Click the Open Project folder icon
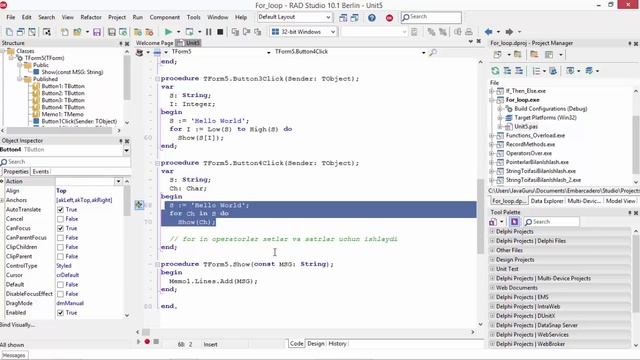This screenshot has height=360, width=640. (77, 32)
